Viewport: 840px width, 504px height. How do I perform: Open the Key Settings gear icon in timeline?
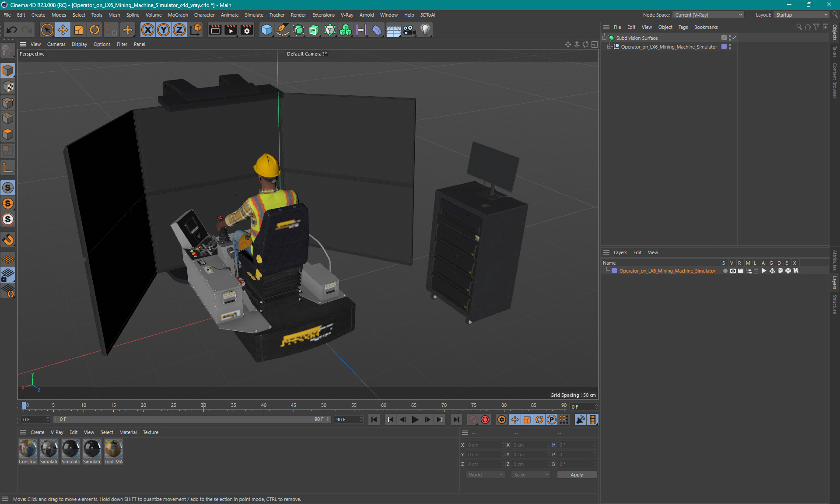click(x=502, y=420)
